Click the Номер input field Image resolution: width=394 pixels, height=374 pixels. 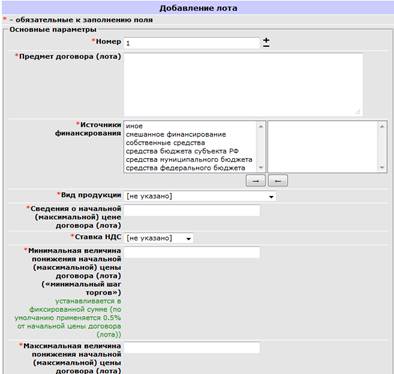point(192,43)
